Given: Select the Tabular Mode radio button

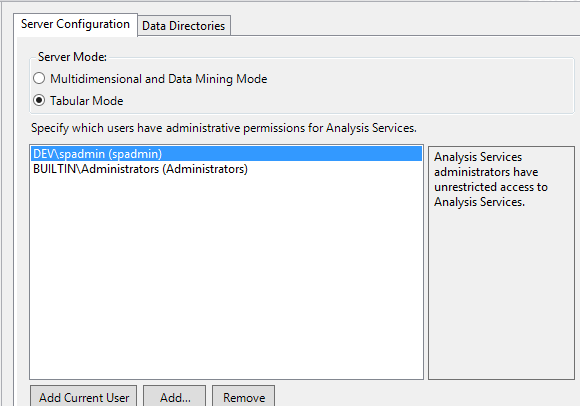Looking at the screenshot, I should point(39,100).
